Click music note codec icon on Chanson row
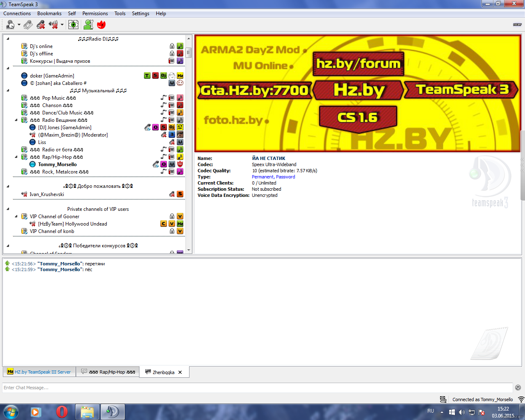This screenshot has height=420, width=525. pyautogui.click(x=164, y=105)
